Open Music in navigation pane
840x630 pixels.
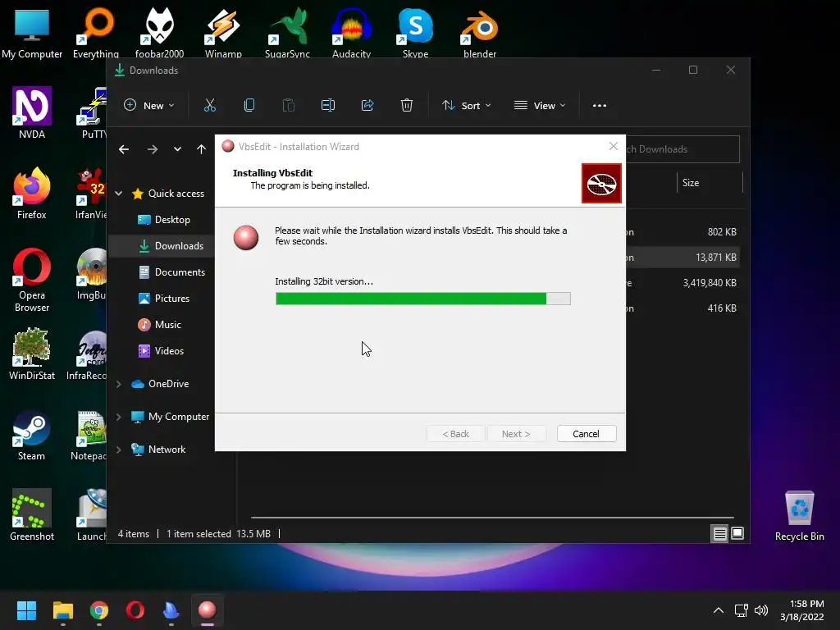[x=159, y=325]
